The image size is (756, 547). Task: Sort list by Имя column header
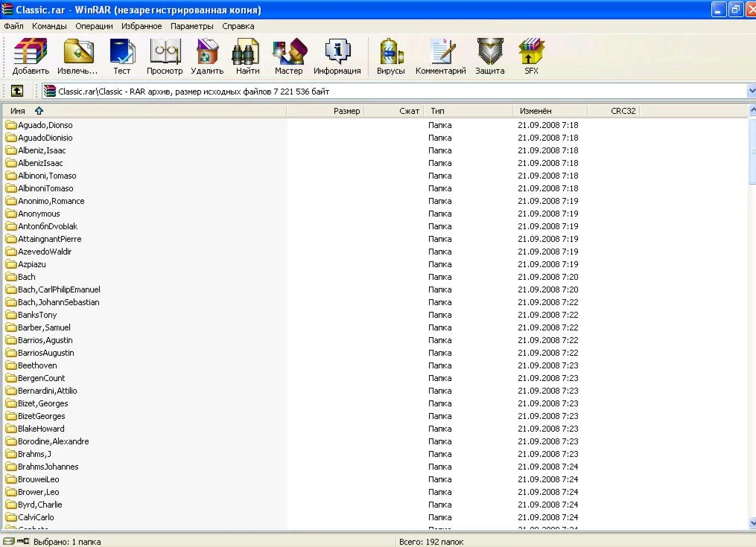(18, 111)
